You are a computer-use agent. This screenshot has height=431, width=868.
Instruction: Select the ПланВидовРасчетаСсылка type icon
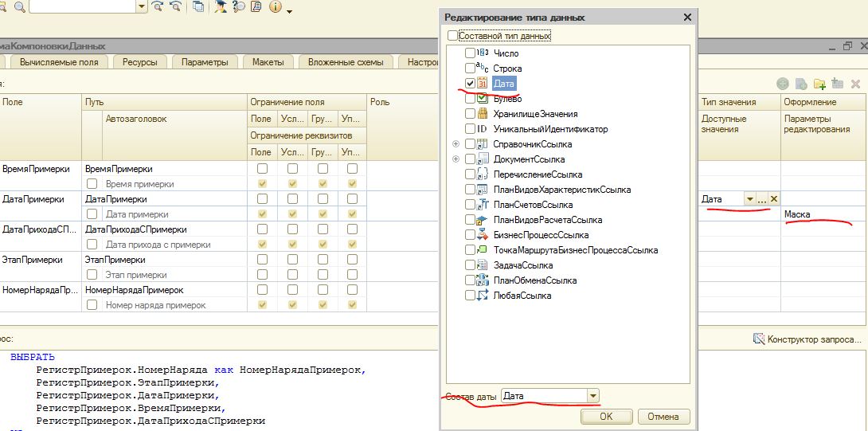[x=482, y=219]
